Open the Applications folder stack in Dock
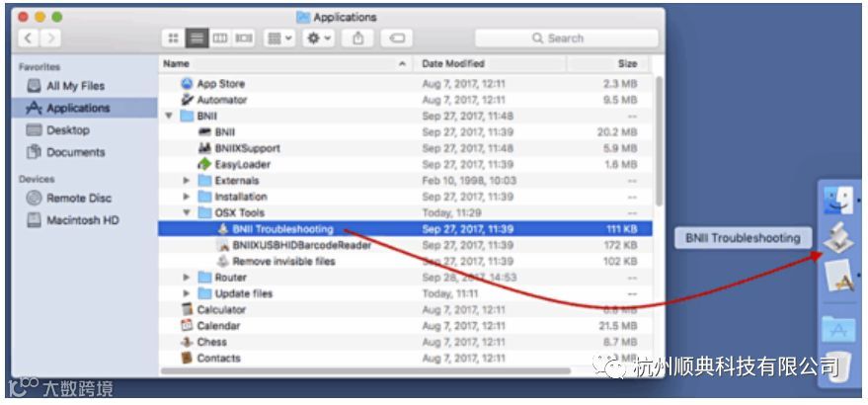Screen dimensions: 868x405 (x=839, y=328)
